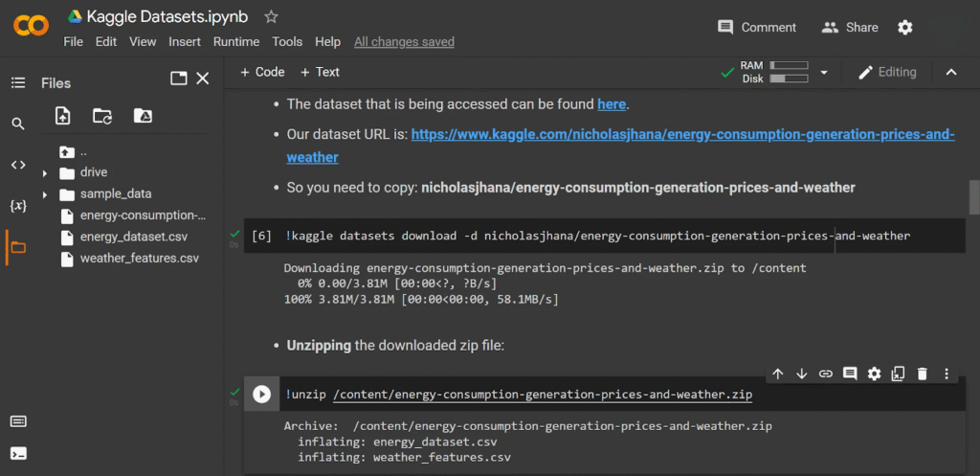Add a new Code cell
The height and width of the screenshot is (476, 980).
[262, 72]
